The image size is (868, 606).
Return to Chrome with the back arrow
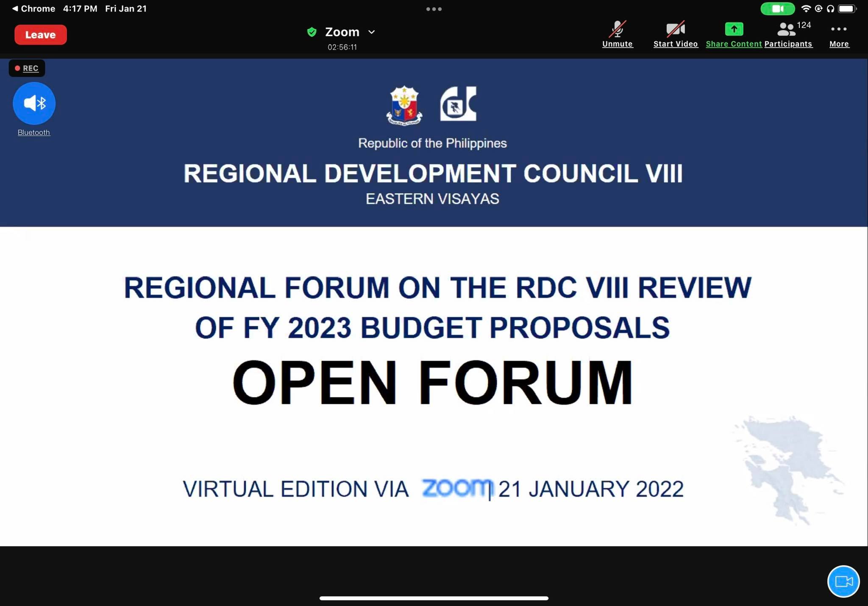pyautogui.click(x=33, y=8)
